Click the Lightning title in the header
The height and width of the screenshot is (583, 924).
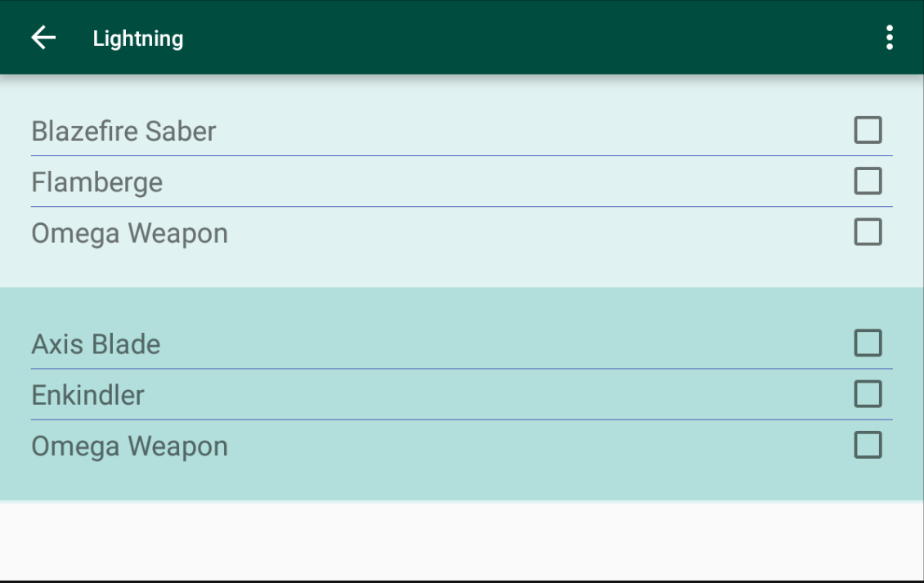tap(137, 38)
